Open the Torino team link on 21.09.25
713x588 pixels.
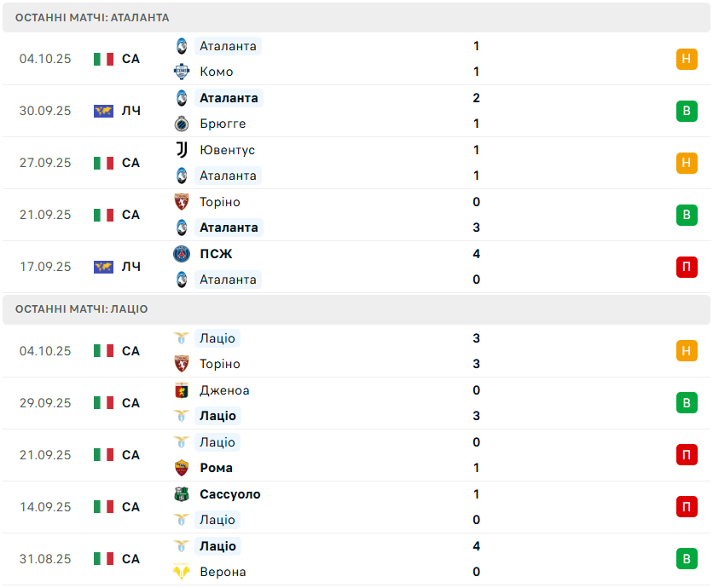coord(219,202)
